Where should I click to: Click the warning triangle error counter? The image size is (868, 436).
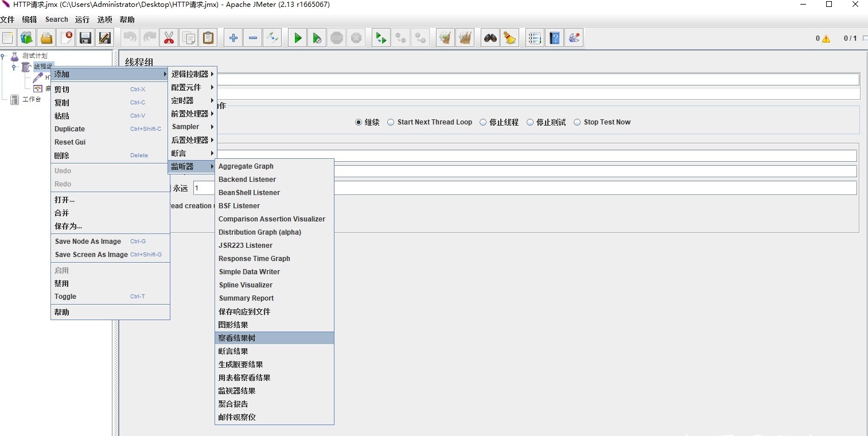pos(826,38)
